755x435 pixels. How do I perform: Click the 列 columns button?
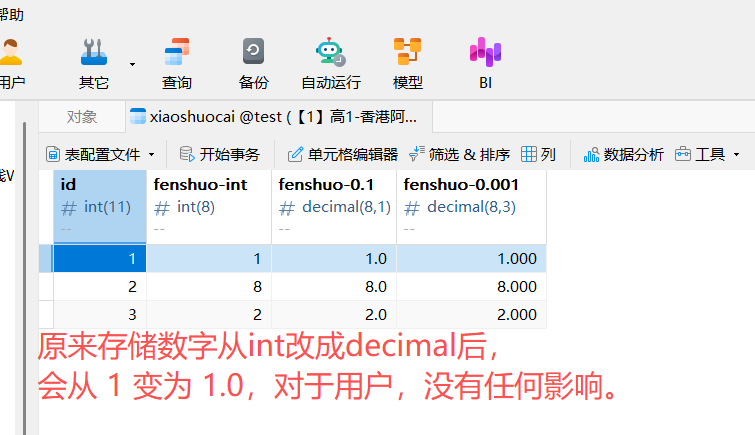[538, 155]
